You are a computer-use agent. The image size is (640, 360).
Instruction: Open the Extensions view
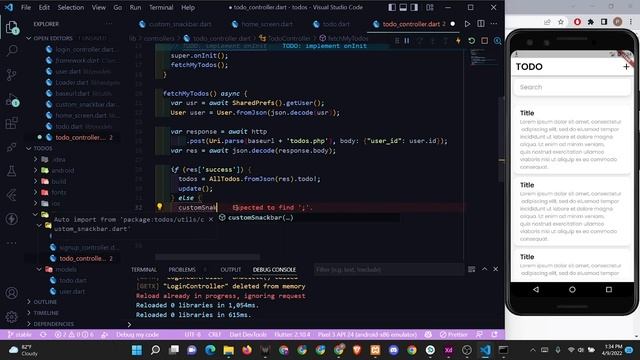(12, 123)
